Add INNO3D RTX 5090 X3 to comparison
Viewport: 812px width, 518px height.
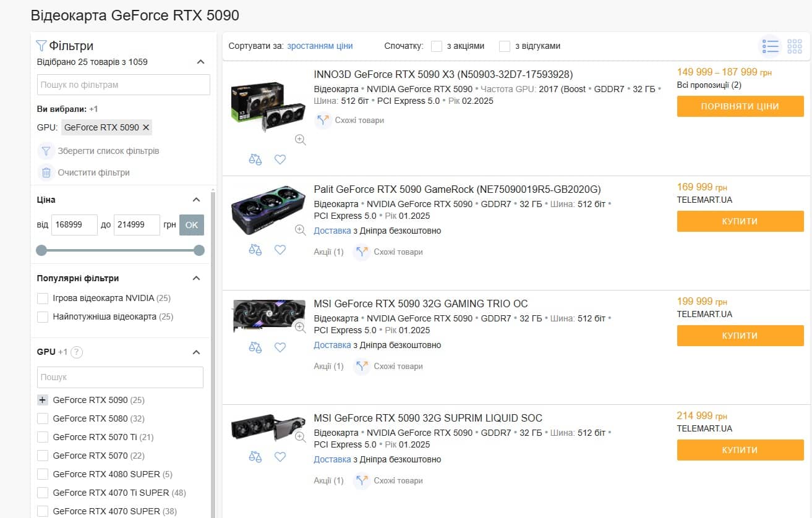tap(255, 159)
